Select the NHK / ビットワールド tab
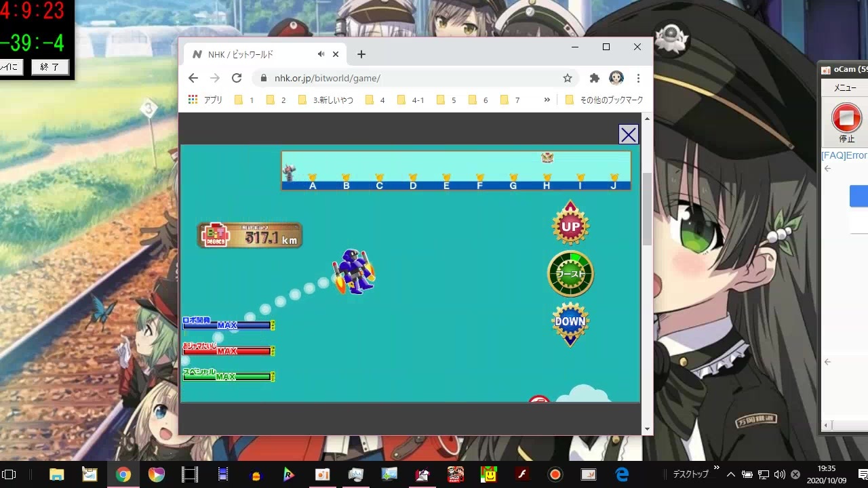The height and width of the screenshot is (488, 868). tap(264, 54)
